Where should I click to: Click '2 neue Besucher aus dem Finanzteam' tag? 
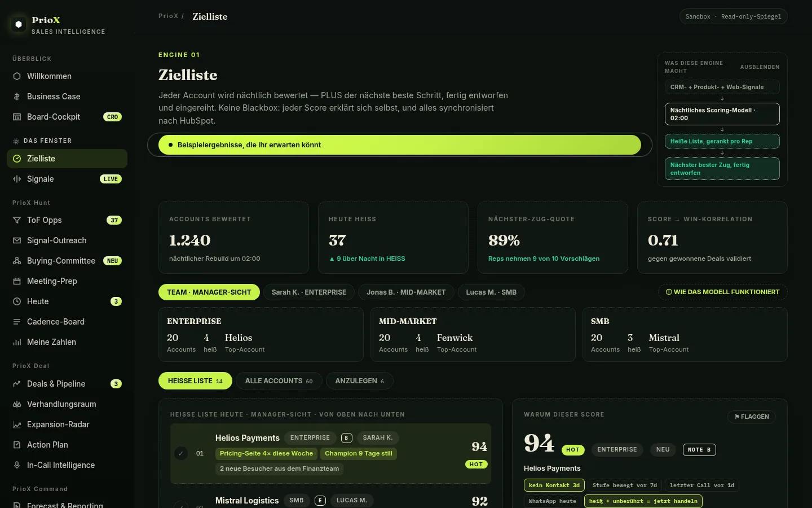279,469
